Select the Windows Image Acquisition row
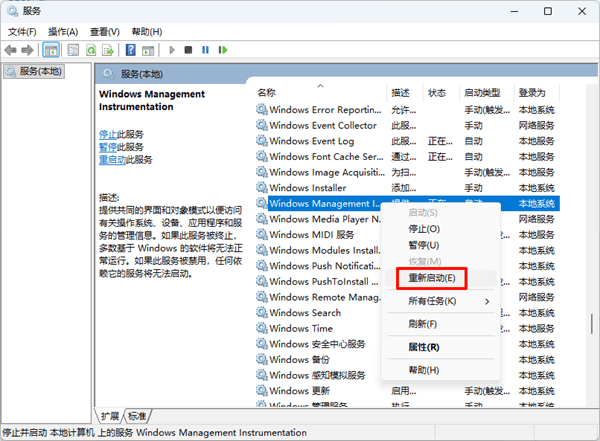Viewport: 600px width, 441px height. pyautogui.click(x=407, y=172)
